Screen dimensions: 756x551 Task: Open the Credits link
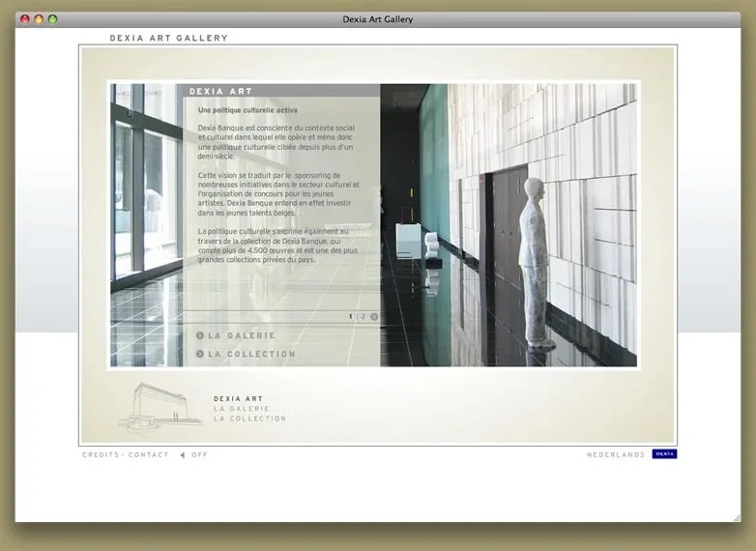click(101, 454)
